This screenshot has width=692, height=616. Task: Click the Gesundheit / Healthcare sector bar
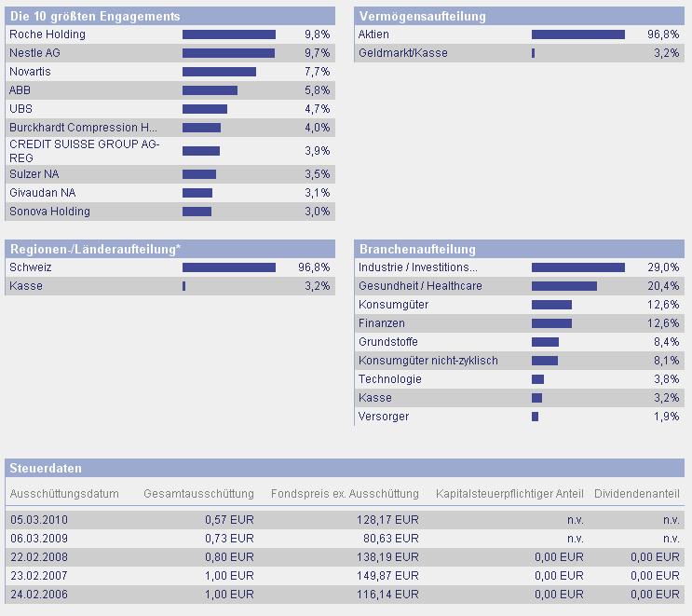(564, 286)
